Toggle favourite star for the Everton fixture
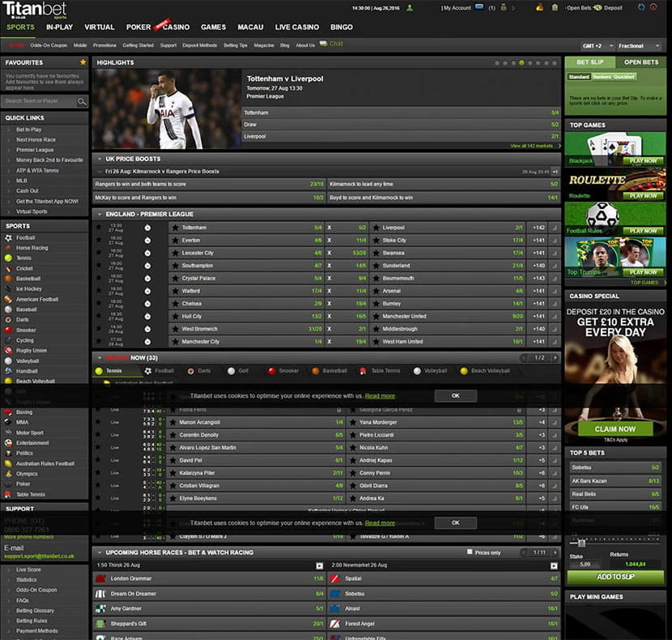This screenshot has height=640, width=672. pyautogui.click(x=99, y=241)
